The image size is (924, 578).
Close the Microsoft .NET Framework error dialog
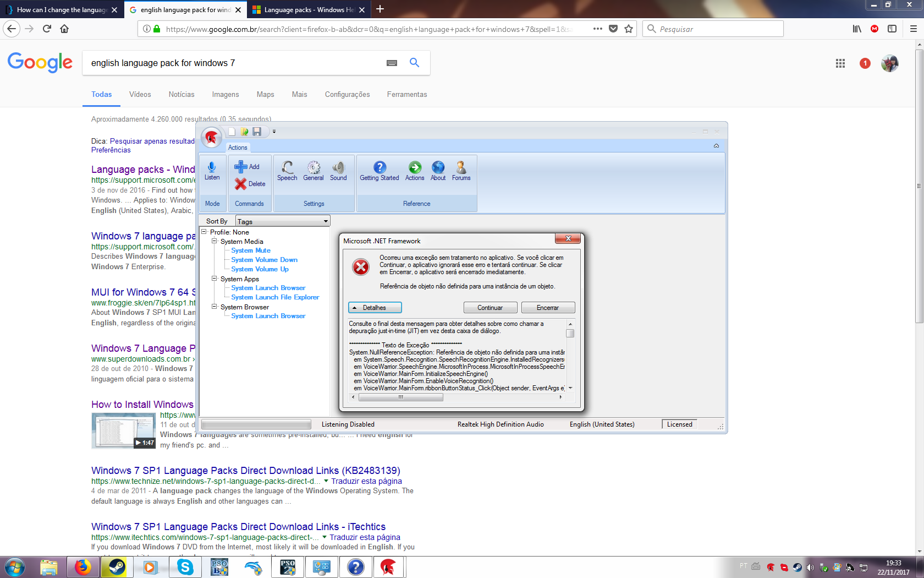click(568, 238)
